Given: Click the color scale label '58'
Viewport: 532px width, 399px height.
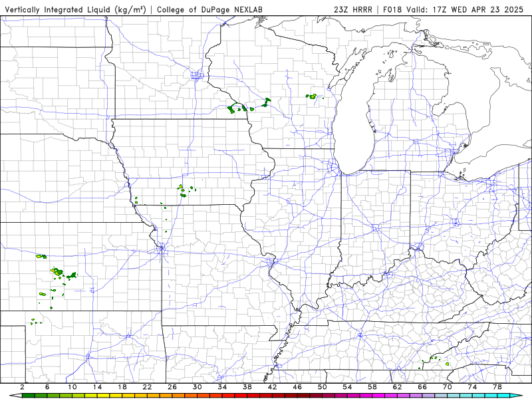Looking at the screenshot, I should pos(372,387).
